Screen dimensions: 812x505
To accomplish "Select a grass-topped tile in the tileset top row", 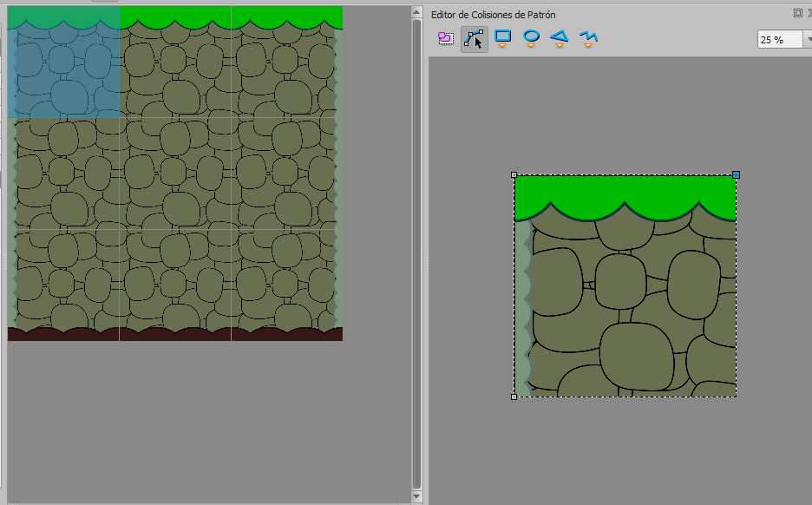I will [174, 61].
